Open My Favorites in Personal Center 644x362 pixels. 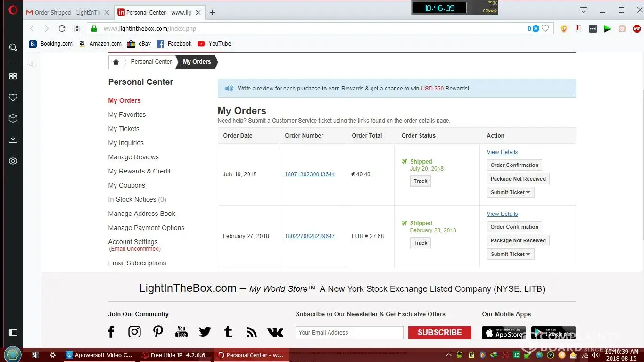[127, 115]
